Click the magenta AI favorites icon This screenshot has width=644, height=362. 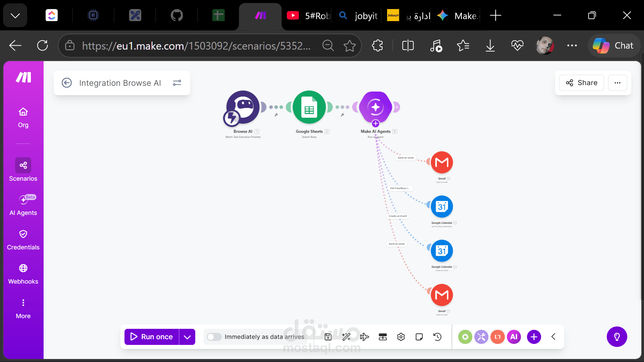click(514, 337)
